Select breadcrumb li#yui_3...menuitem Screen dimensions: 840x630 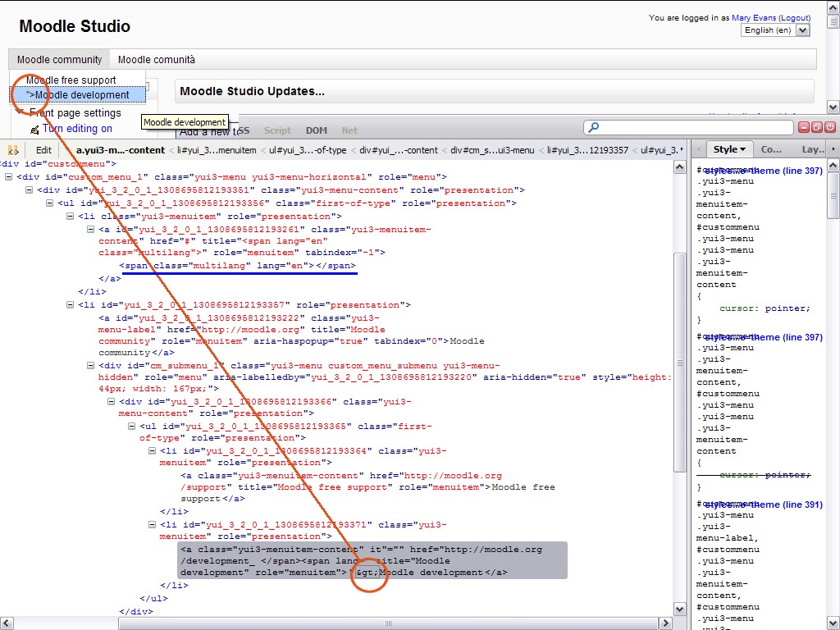click(x=217, y=151)
